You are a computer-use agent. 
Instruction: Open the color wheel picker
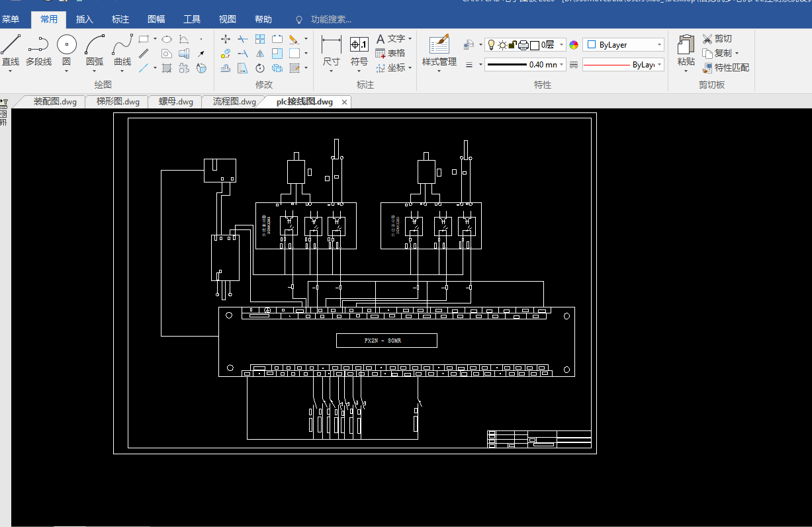(x=574, y=45)
